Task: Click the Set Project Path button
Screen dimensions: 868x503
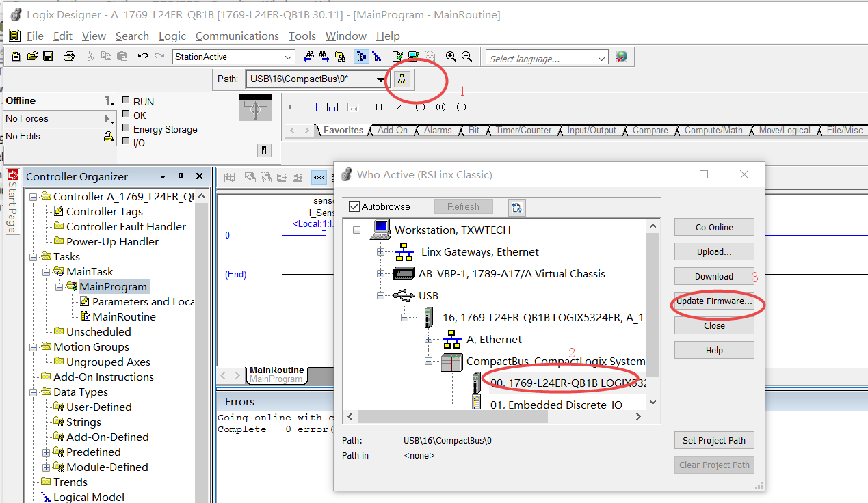Action: click(x=714, y=441)
